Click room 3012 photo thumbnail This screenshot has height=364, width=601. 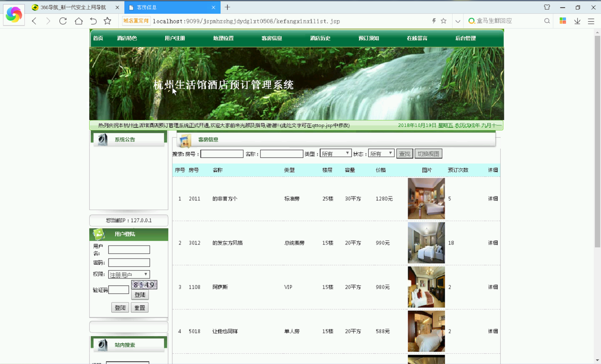coord(426,243)
